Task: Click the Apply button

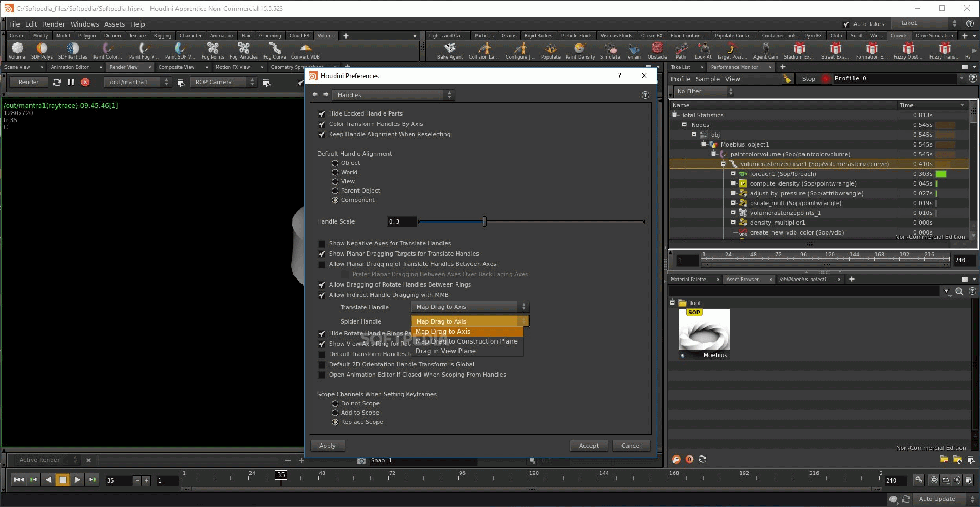Action: [328, 446]
